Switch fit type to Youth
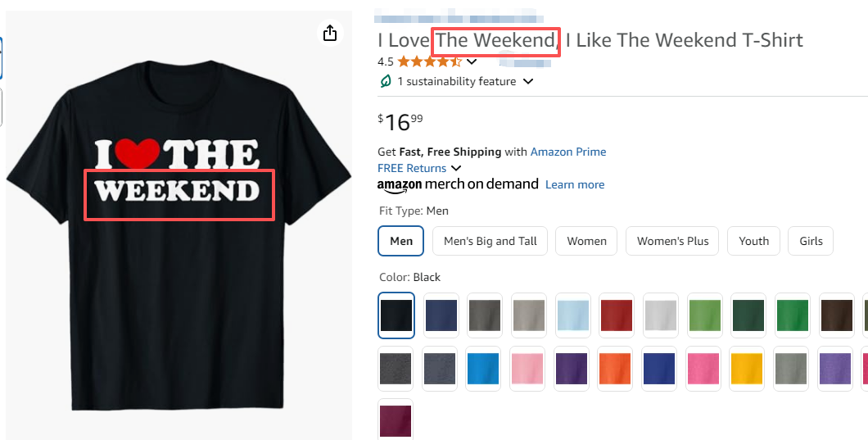 point(753,241)
